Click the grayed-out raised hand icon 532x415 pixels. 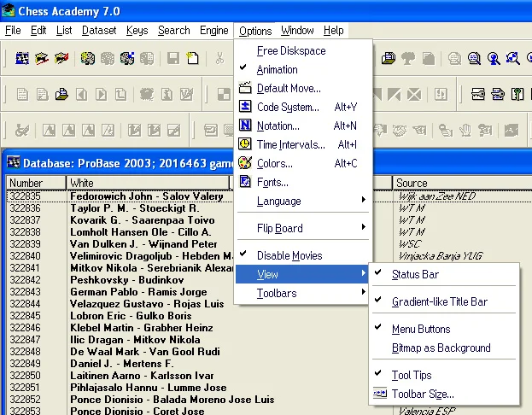[x=465, y=130]
